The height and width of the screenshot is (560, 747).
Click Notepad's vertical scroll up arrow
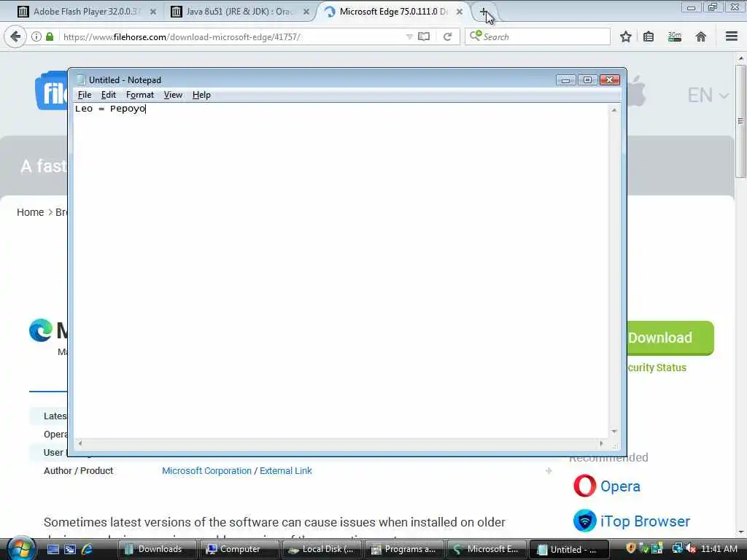[x=614, y=110]
